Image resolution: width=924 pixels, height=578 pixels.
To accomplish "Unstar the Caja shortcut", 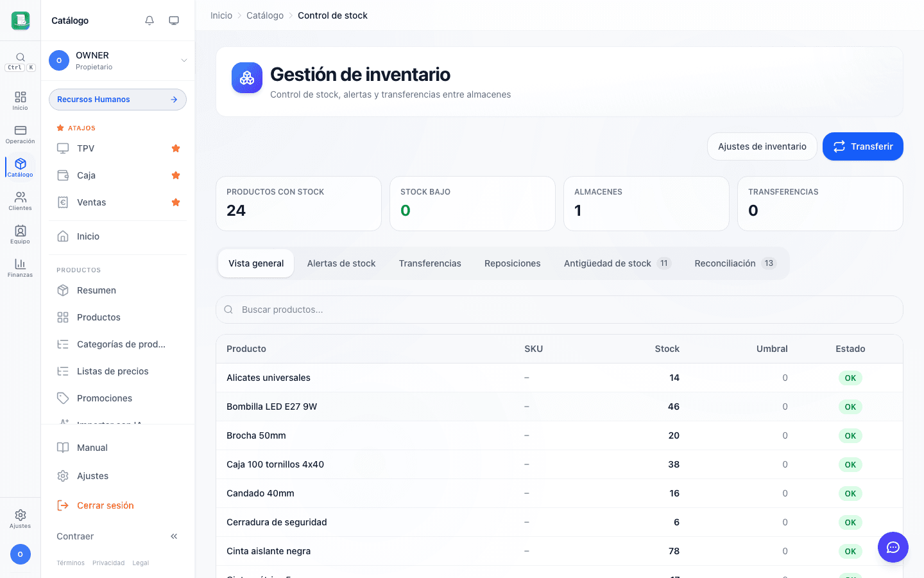I will click(x=176, y=175).
